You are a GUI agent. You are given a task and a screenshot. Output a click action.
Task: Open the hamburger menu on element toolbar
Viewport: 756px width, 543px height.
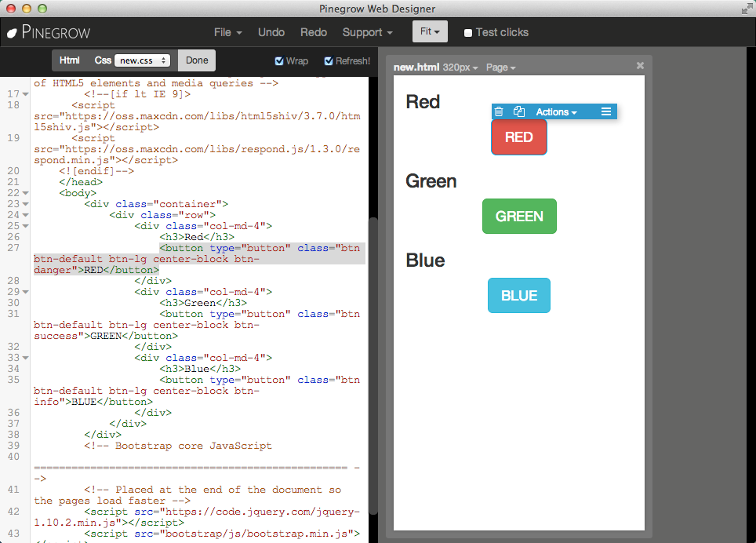(606, 112)
